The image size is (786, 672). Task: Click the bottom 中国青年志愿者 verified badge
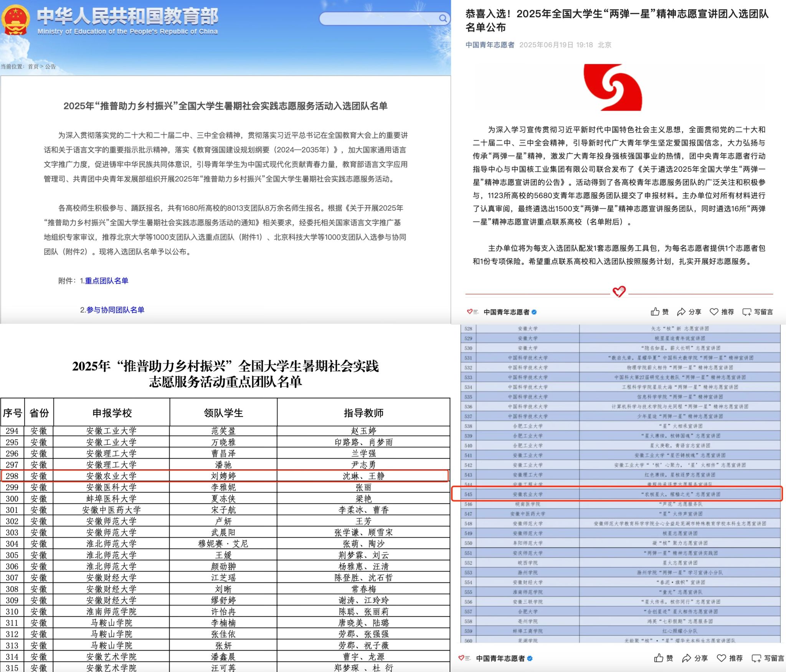[x=530, y=658]
